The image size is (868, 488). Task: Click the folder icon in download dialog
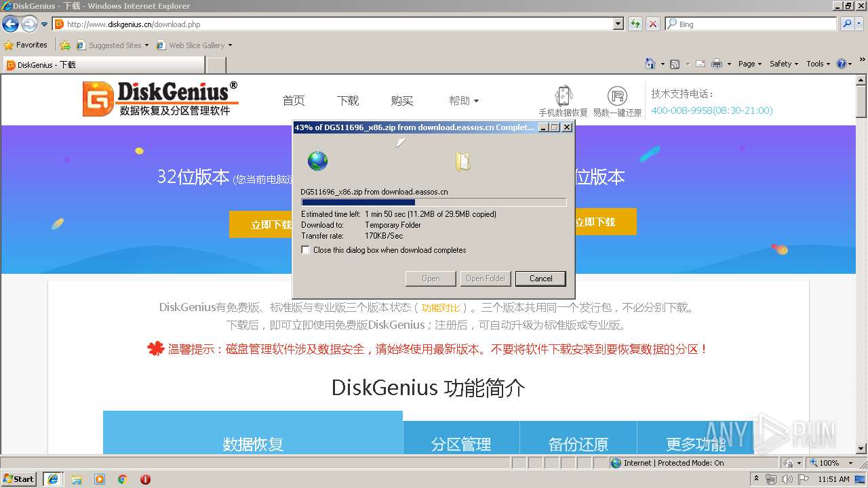pos(463,161)
